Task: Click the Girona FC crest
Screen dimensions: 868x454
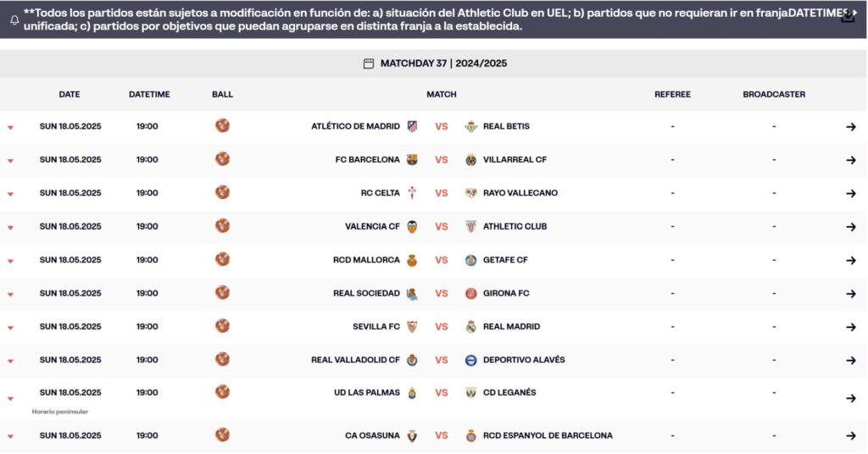Action: (x=471, y=294)
